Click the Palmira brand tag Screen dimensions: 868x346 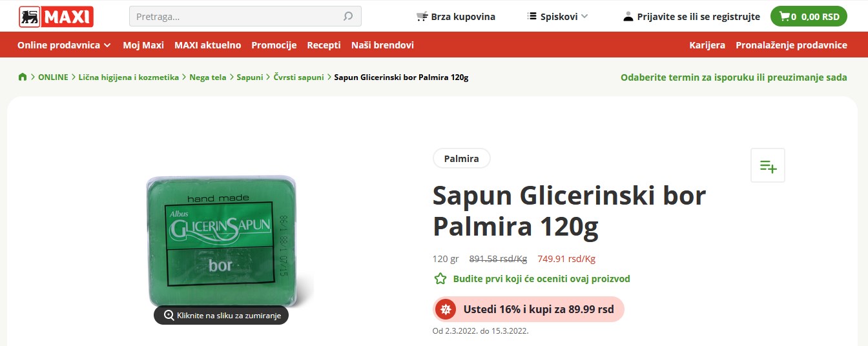coord(461,158)
